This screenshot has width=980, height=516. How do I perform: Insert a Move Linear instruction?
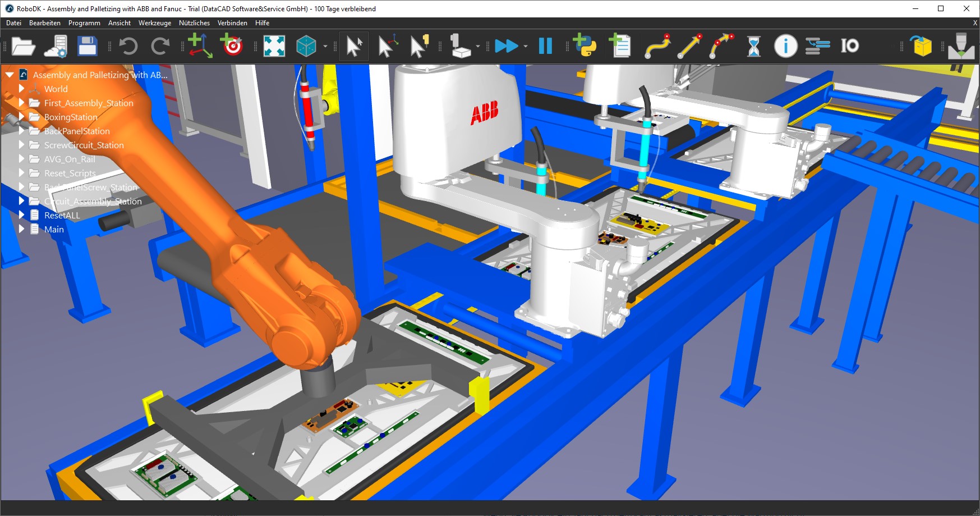[x=689, y=45]
